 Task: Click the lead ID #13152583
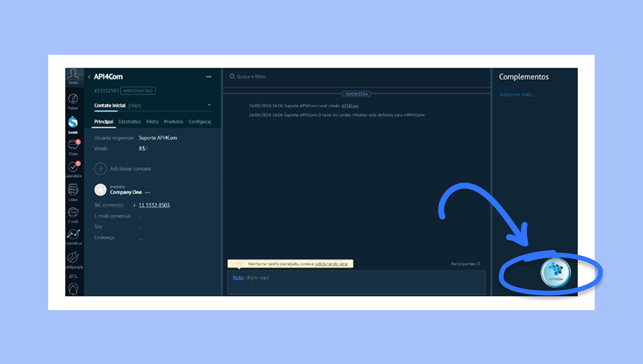107,91
